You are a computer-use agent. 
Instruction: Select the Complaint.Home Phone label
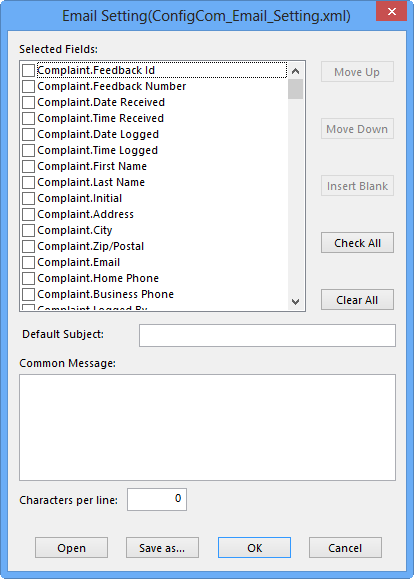(98, 278)
